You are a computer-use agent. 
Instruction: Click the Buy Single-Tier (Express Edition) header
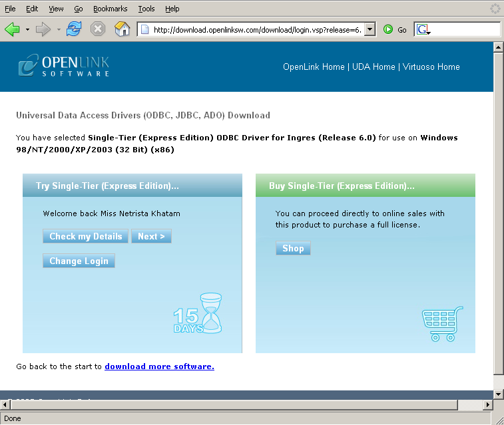(366, 186)
